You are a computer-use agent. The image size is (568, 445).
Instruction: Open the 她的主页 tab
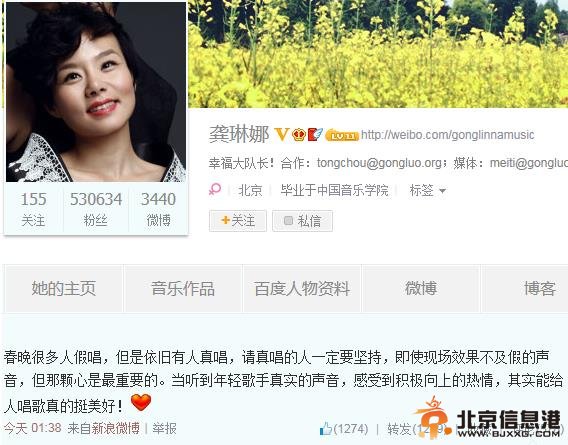[63, 288]
